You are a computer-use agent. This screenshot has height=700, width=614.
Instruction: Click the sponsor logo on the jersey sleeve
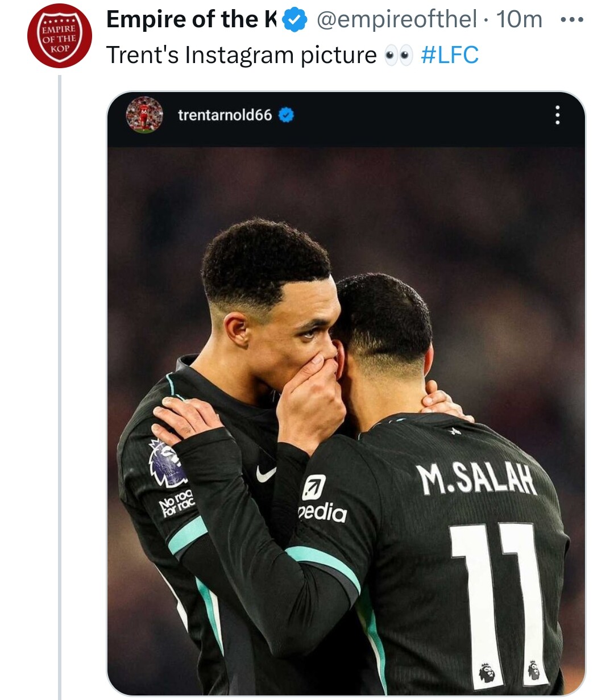click(x=322, y=499)
